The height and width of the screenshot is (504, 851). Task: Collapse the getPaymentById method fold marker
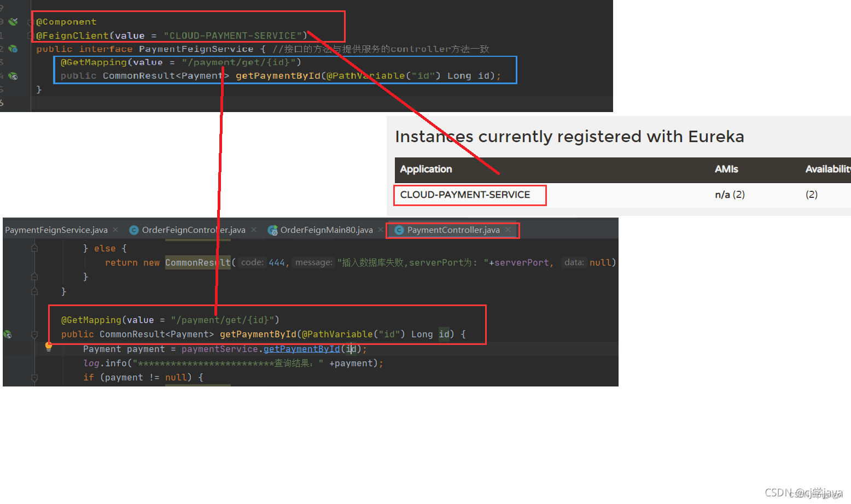pos(34,335)
